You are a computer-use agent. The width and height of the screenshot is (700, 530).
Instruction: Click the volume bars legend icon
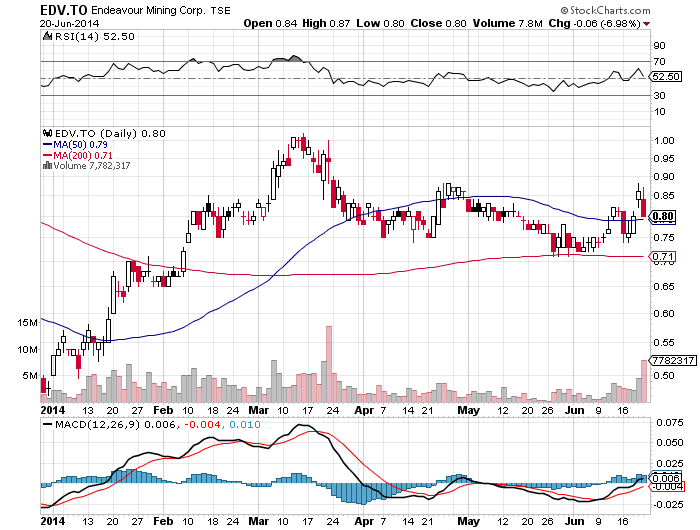[x=47, y=166]
